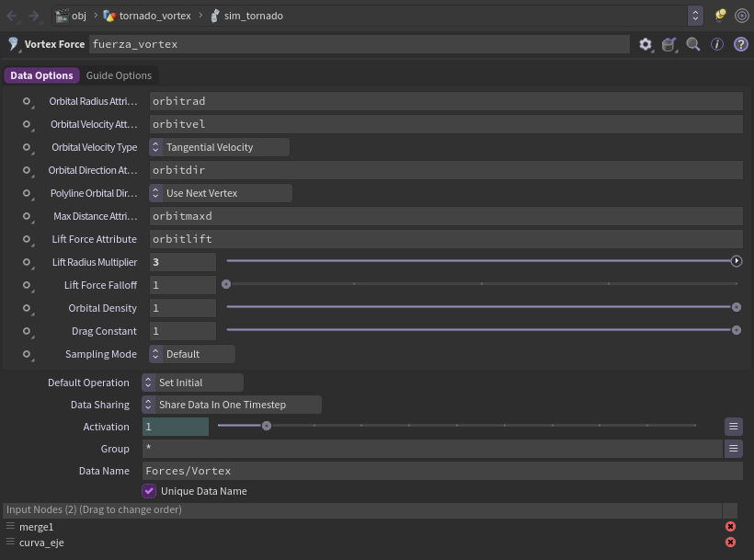
Task: Open the path bar history dropdown arrows
Action: [695, 16]
